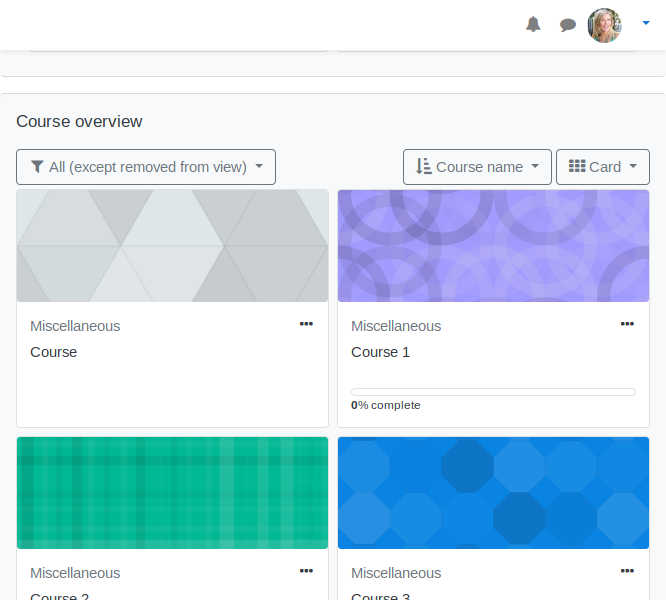666x600 pixels.
Task: Click the Miscellaneous category of Course
Action: click(x=75, y=326)
